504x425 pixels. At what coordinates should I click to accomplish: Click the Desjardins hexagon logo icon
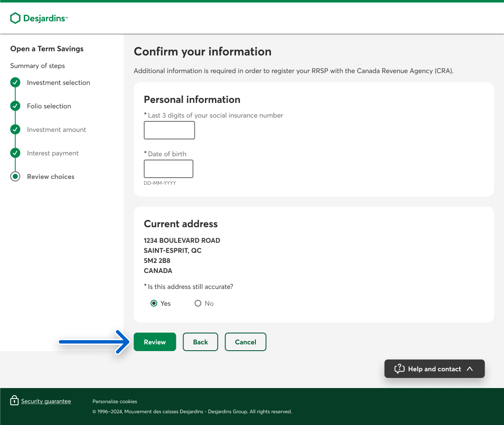(15, 18)
